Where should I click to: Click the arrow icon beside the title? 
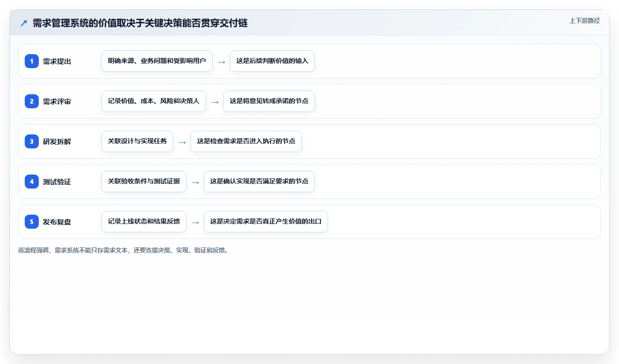tap(24, 23)
